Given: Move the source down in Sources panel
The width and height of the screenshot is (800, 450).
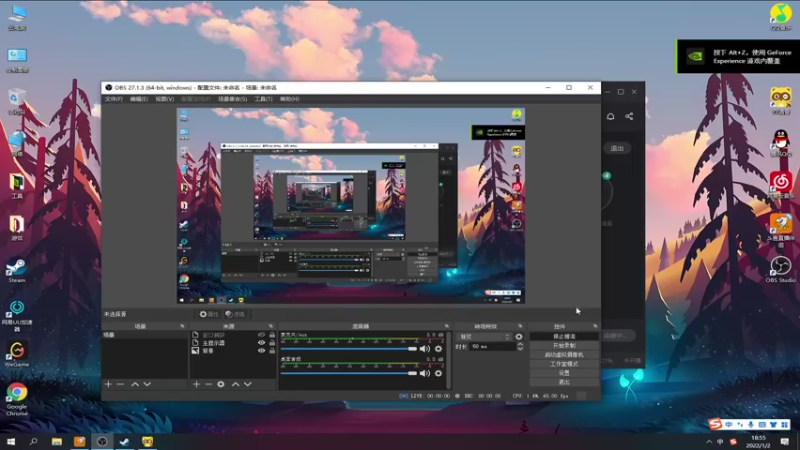Looking at the screenshot, I should tap(247, 384).
